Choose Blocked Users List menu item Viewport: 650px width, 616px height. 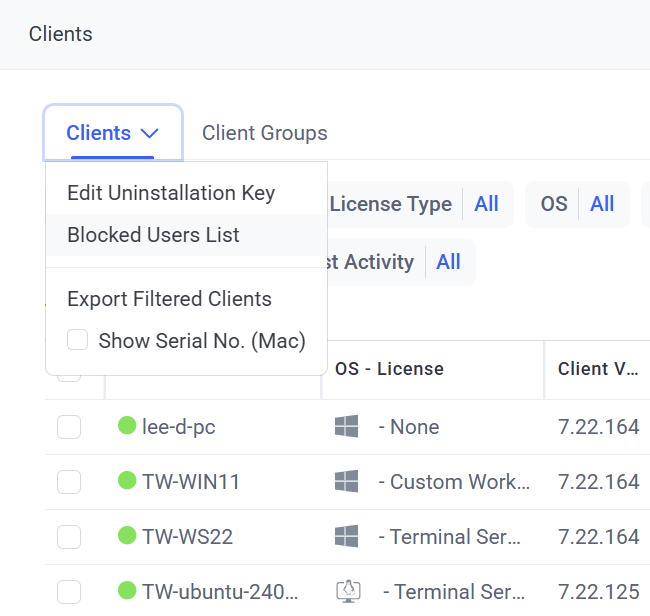[153, 235]
